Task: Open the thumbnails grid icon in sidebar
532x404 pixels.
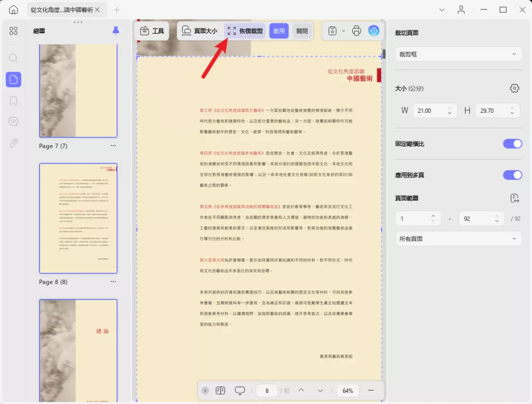Action: click(14, 31)
